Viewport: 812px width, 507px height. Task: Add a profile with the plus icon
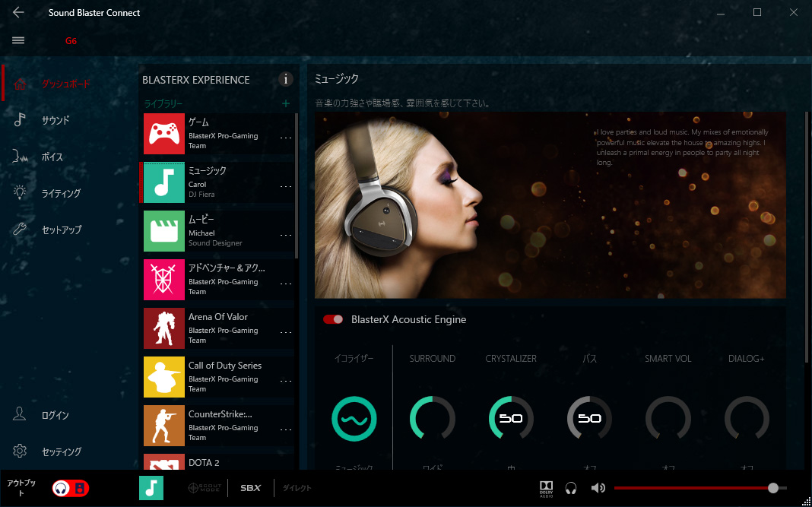click(x=285, y=103)
